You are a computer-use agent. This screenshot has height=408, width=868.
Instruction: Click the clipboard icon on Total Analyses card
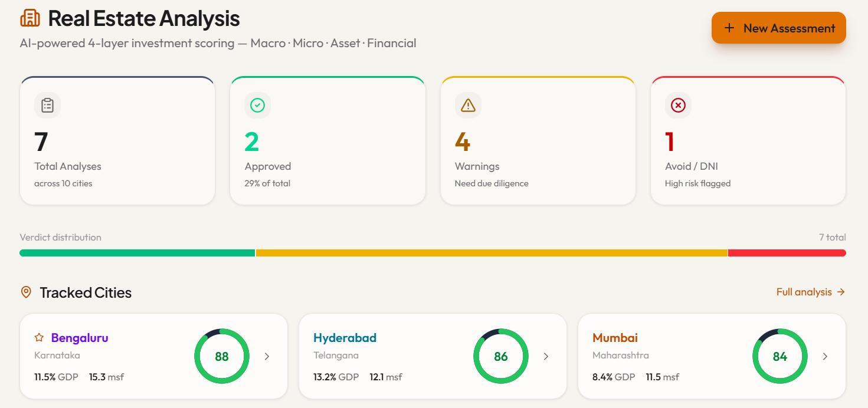click(x=48, y=106)
